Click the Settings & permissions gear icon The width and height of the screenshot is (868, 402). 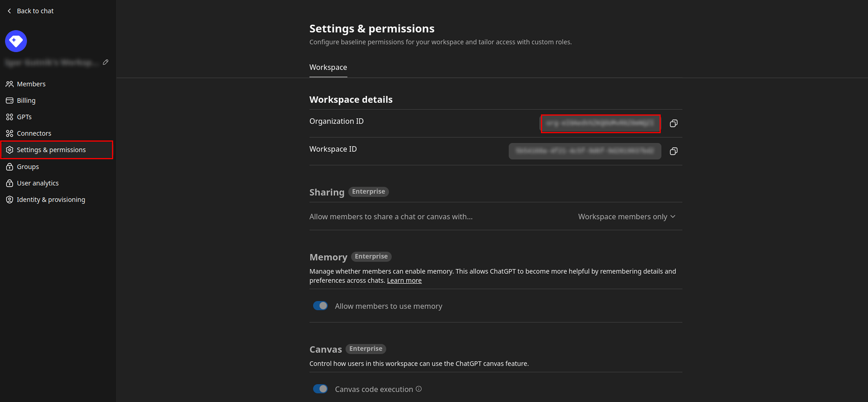tap(9, 150)
